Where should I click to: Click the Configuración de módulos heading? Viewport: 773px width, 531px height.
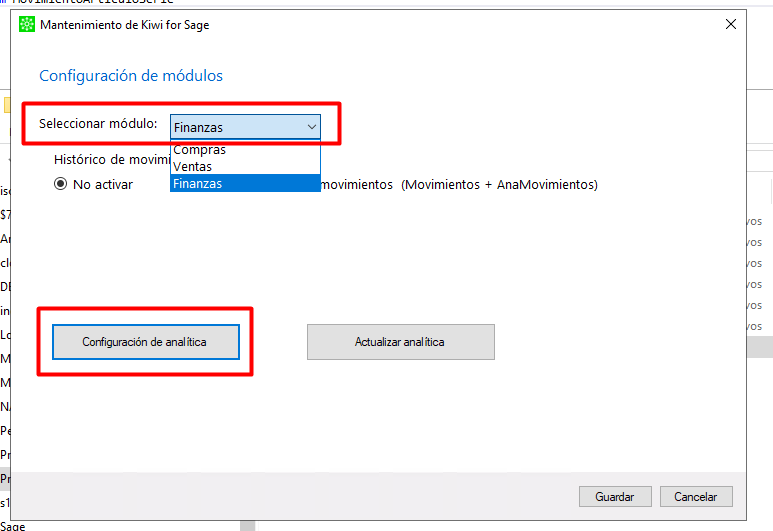pos(131,75)
